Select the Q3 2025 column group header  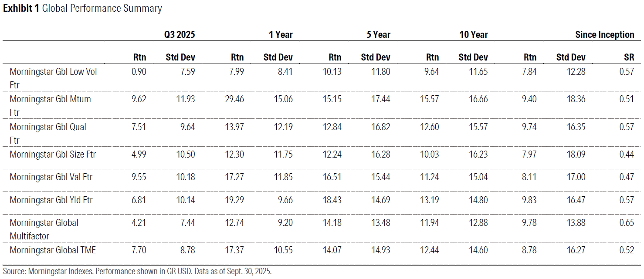point(179,35)
